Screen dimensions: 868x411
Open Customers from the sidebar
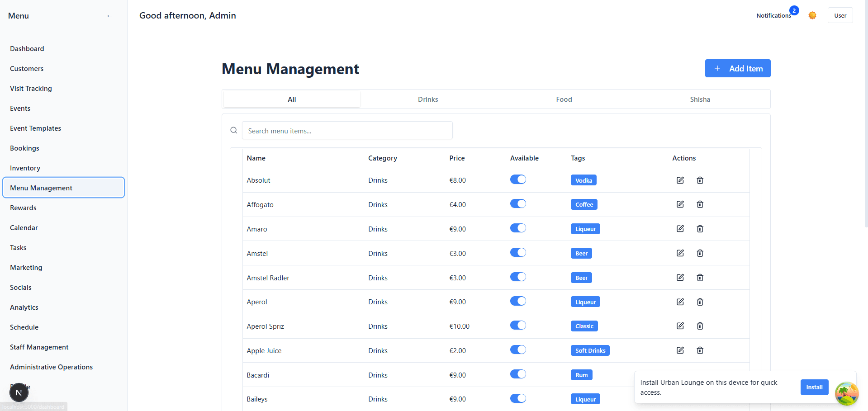point(63,69)
